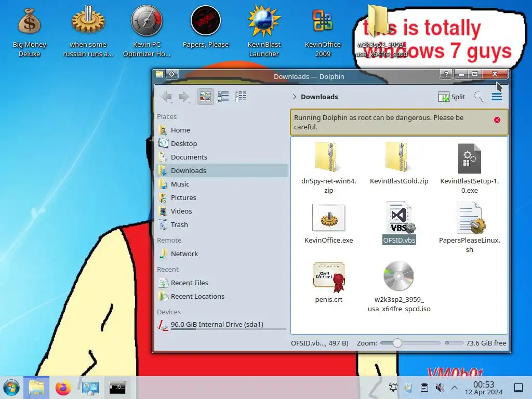The height and width of the screenshot is (399, 532).
Task: Dismiss the root warning message
Action: point(497,120)
